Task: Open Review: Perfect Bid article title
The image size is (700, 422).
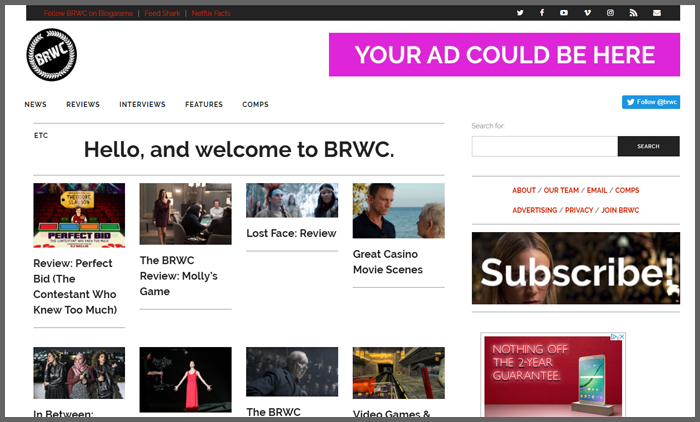Action: pyautogui.click(x=75, y=287)
